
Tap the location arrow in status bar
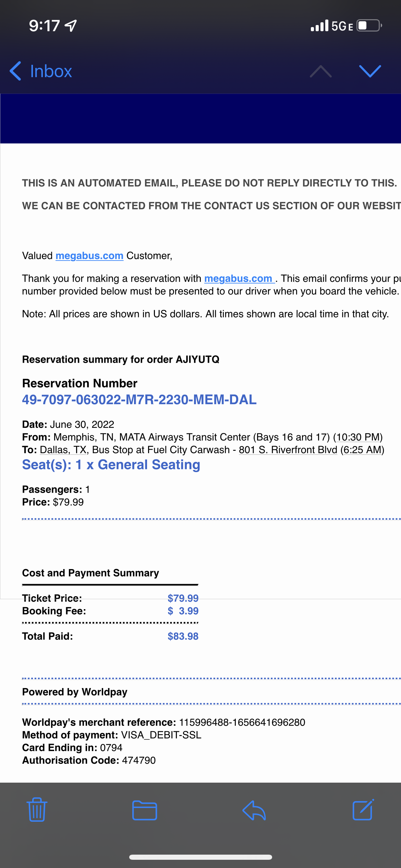(71, 26)
